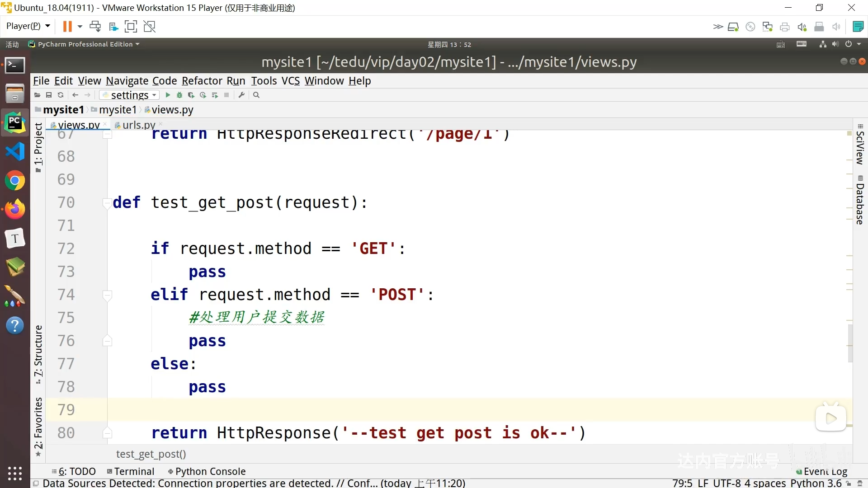Open the Tools menu
This screenshot has width=868, height=488.
coord(264,81)
